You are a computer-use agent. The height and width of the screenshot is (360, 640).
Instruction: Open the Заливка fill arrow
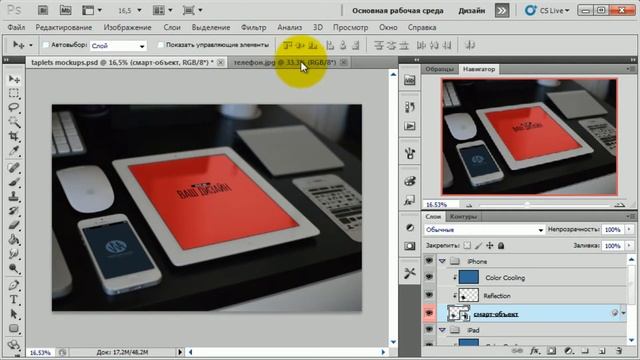pos(629,246)
